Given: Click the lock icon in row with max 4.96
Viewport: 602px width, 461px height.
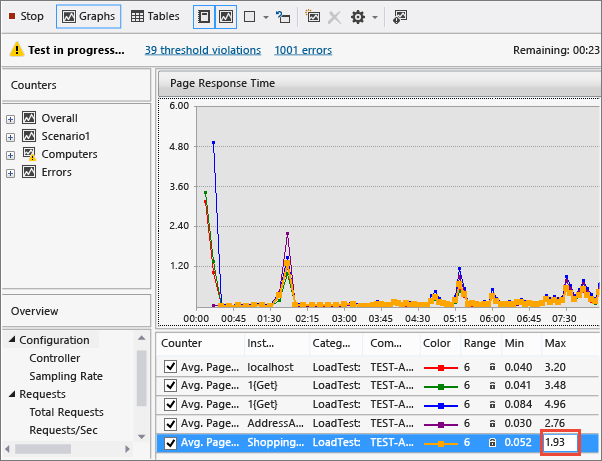Looking at the screenshot, I should [x=492, y=405].
